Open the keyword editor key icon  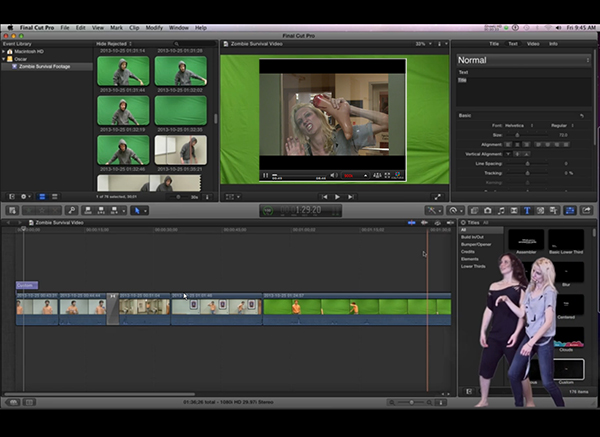coord(72,210)
